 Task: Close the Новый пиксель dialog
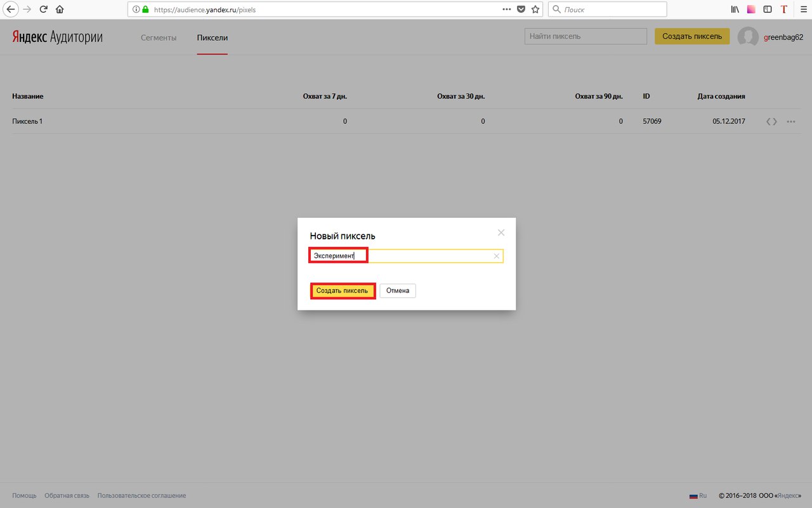(x=501, y=232)
